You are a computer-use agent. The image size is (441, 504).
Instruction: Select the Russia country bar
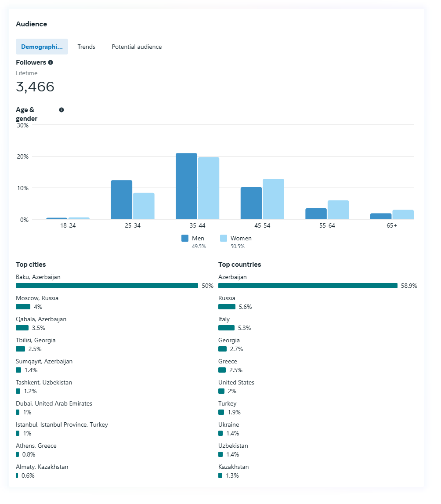tap(227, 307)
